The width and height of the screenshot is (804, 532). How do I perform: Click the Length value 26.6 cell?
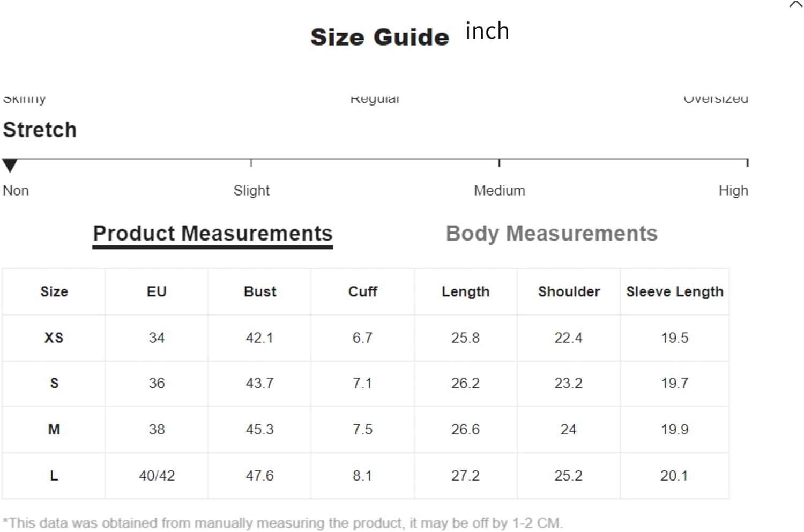coord(465,430)
